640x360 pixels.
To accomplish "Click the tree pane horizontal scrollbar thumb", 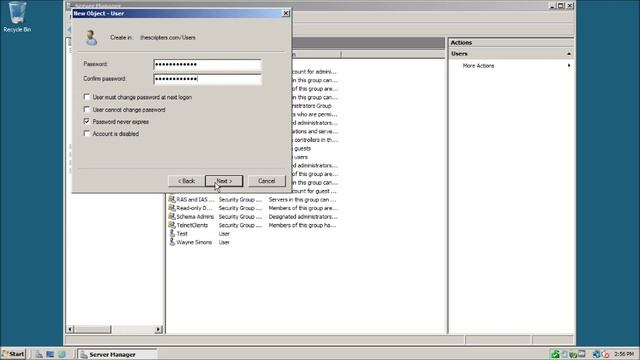I will tap(92, 329).
